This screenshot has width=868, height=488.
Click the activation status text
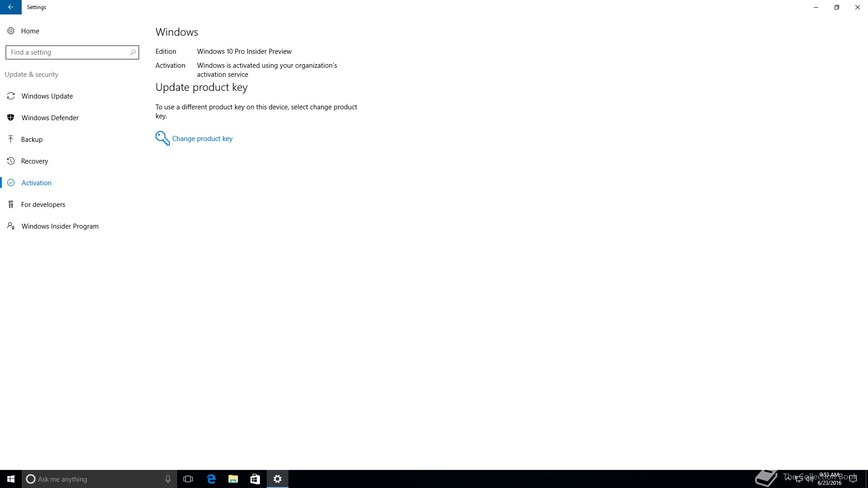pyautogui.click(x=267, y=70)
